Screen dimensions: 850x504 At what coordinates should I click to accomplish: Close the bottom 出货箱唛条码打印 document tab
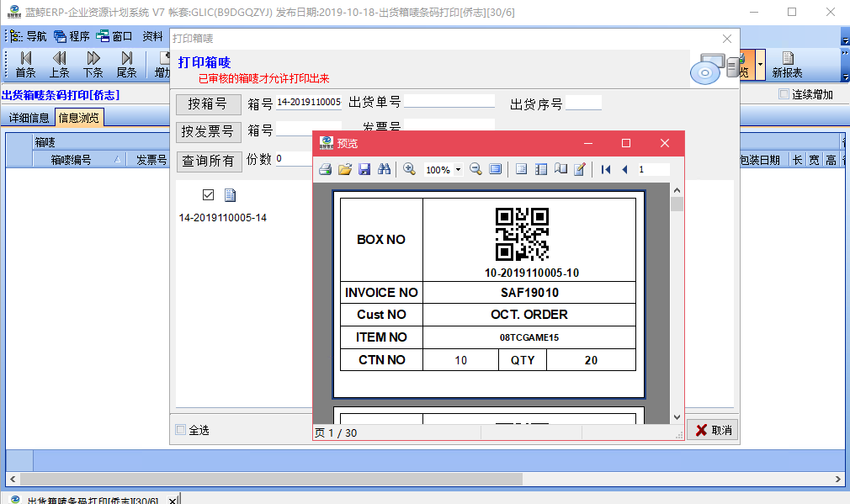click(173, 500)
